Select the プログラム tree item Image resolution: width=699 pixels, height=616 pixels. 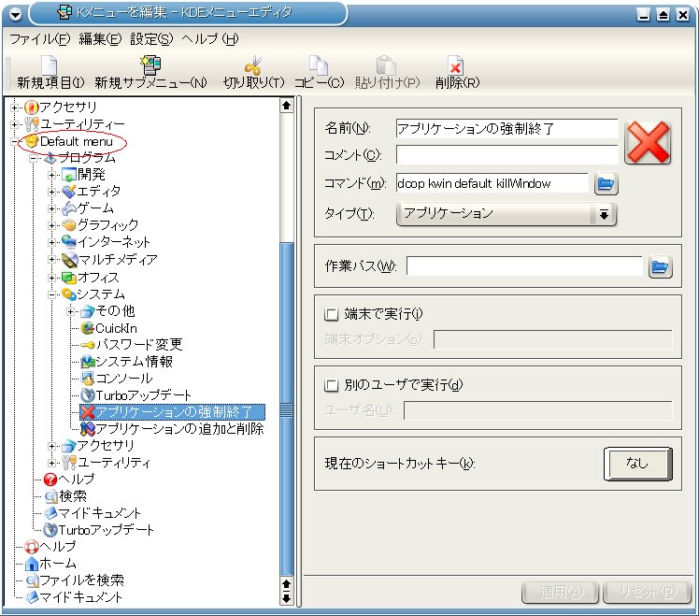click(79, 158)
